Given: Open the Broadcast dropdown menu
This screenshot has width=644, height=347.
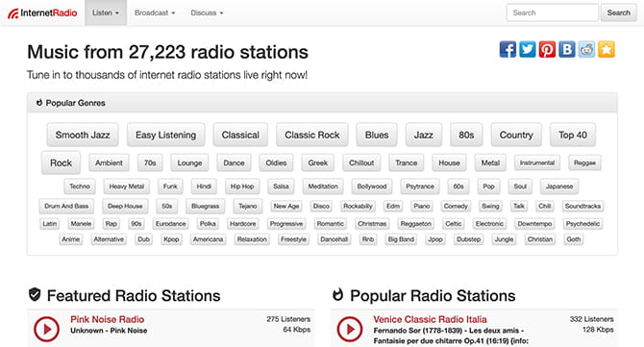Looking at the screenshot, I should click(155, 12).
